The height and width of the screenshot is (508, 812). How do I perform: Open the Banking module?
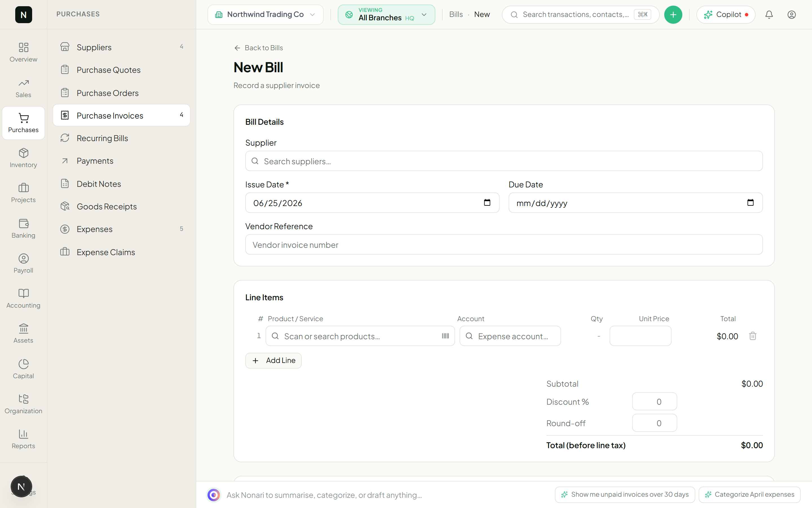(23, 229)
